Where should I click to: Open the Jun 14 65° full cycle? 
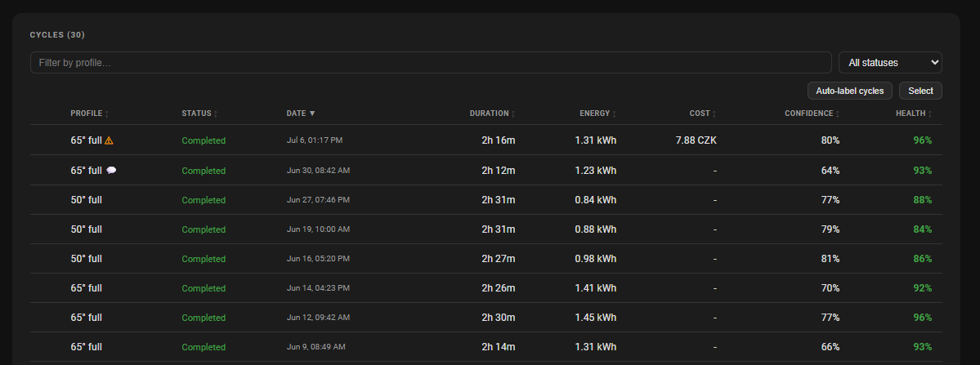click(486, 287)
